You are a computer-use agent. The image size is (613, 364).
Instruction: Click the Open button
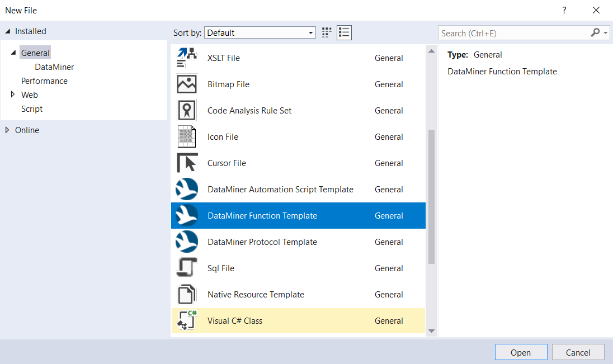click(x=521, y=352)
